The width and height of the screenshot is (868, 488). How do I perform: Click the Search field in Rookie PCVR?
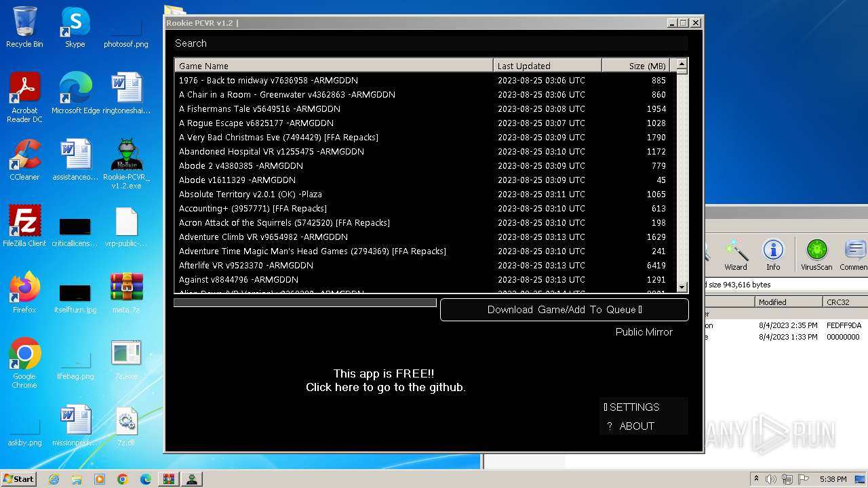pos(431,43)
